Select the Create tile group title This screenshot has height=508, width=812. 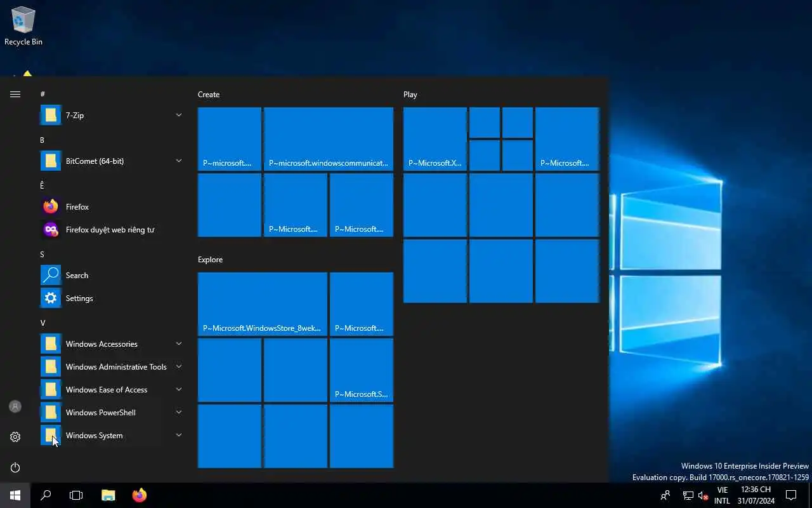209,94
